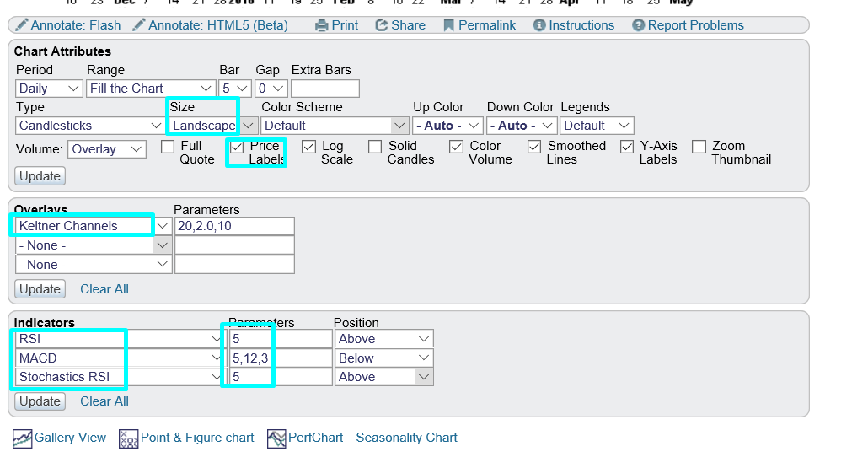Open the PerfChart icon
The width and height of the screenshot is (868, 457).
(x=276, y=438)
